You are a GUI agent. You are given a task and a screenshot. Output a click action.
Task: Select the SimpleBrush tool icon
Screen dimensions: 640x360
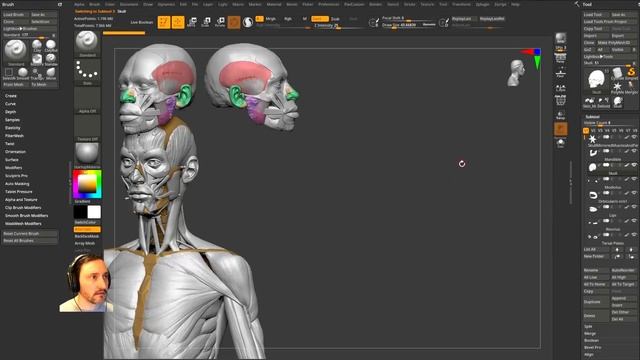point(631,73)
